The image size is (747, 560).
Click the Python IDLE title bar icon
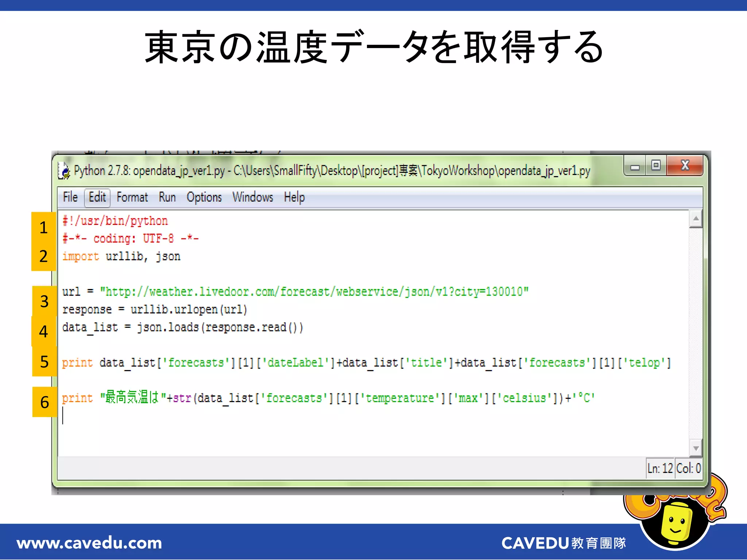click(64, 171)
